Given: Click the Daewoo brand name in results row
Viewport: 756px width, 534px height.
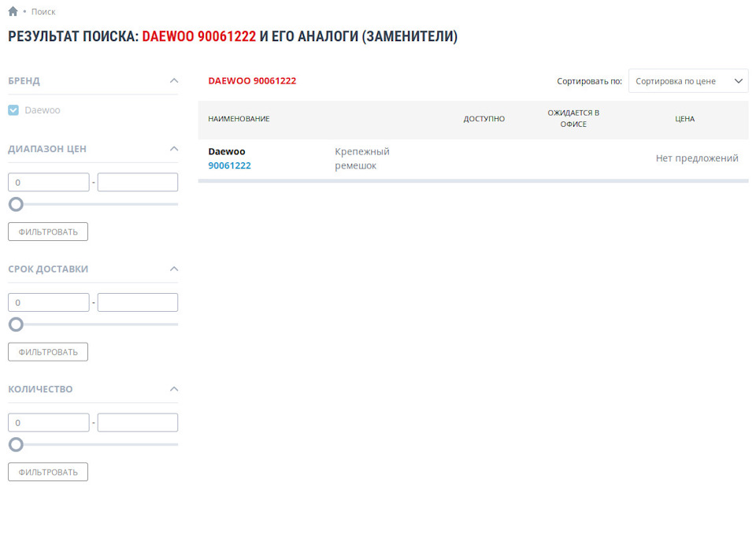Looking at the screenshot, I should (x=227, y=151).
